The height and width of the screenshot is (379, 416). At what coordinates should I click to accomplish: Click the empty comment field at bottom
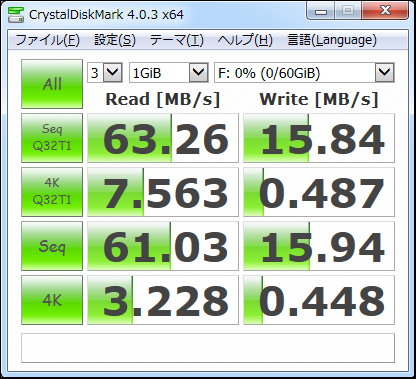point(208,348)
